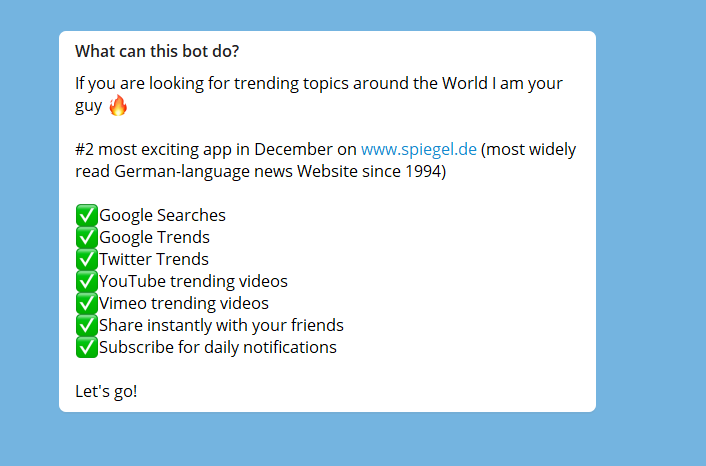This screenshot has width=706, height=466.
Task: Click the "Google Trends" text
Action: pos(154,237)
